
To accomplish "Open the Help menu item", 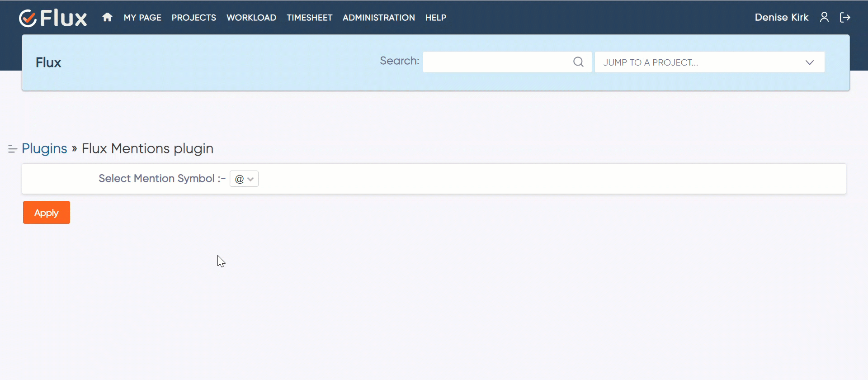I will [x=435, y=18].
